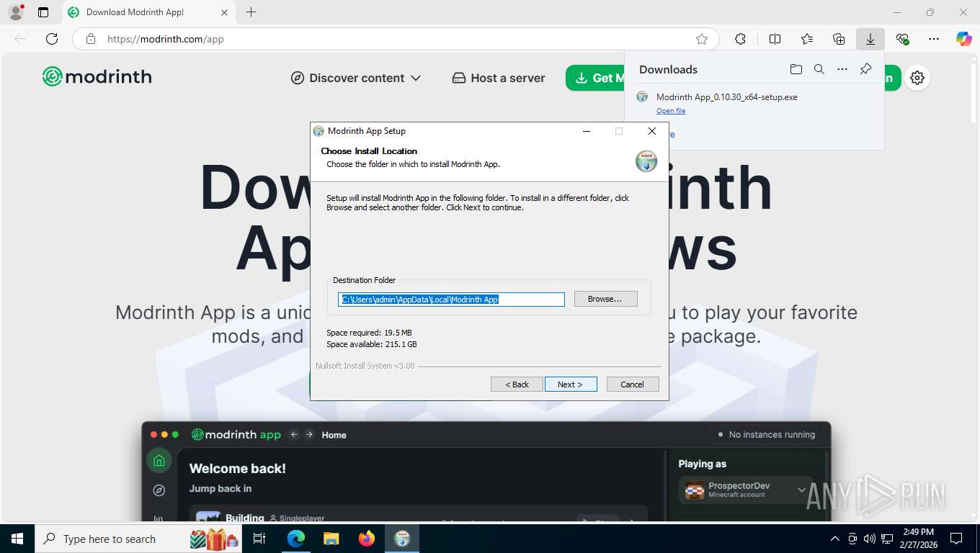Select the Download Modrinth App tab
Image resolution: width=980 pixels, height=553 pixels.
148,12
